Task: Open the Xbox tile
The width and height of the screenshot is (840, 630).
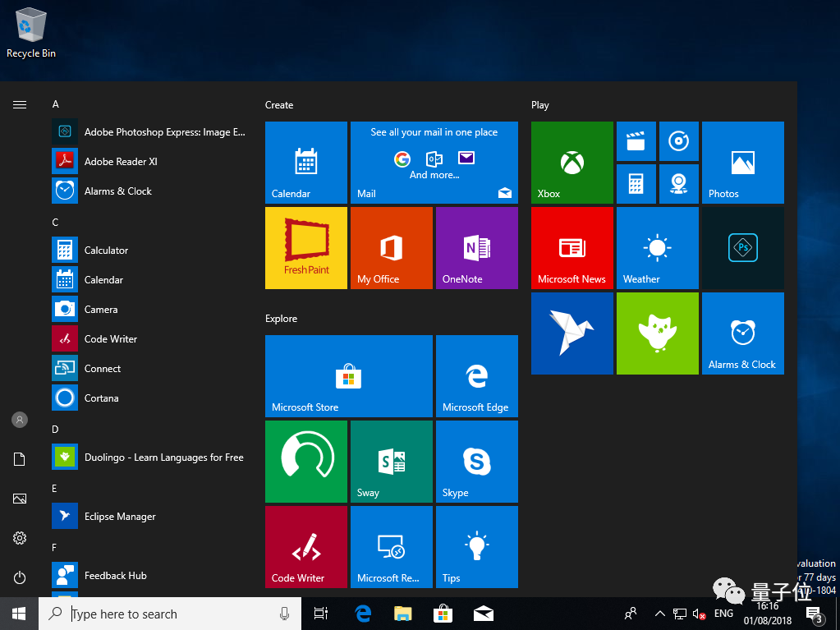Action: tap(571, 163)
